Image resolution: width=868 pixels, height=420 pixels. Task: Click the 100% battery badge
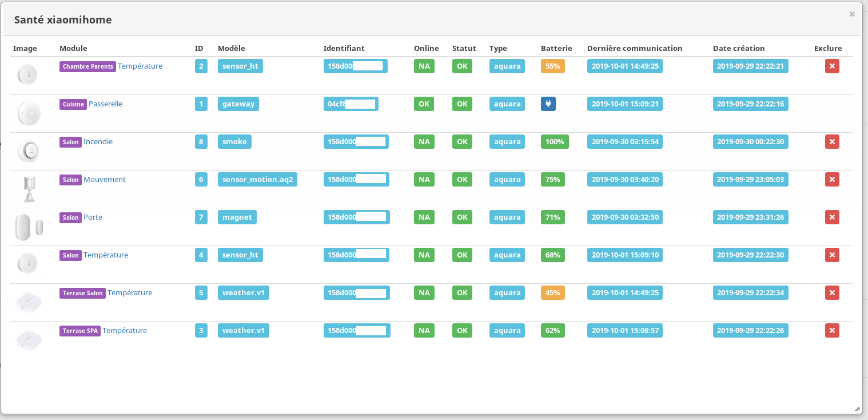click(555, 142)
